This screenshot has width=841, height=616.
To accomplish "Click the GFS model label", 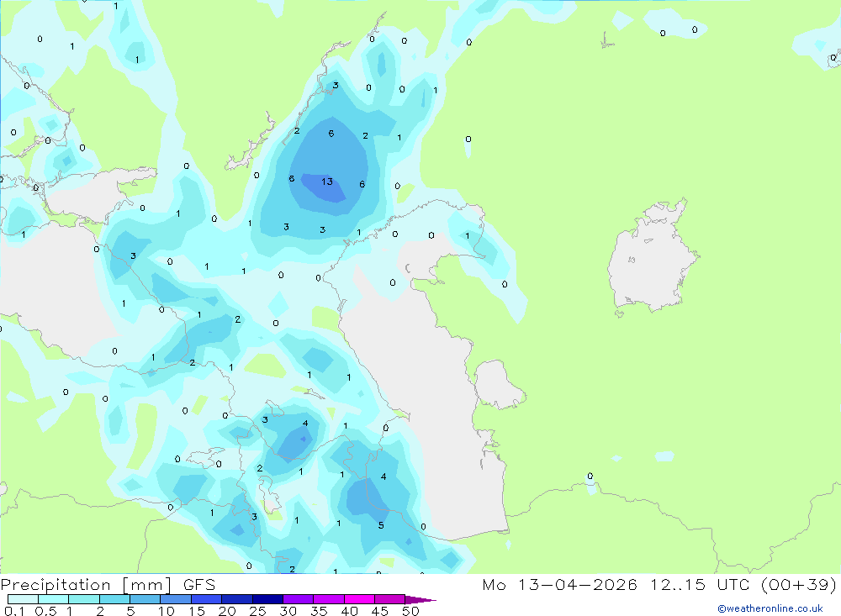I will point(199,584).
